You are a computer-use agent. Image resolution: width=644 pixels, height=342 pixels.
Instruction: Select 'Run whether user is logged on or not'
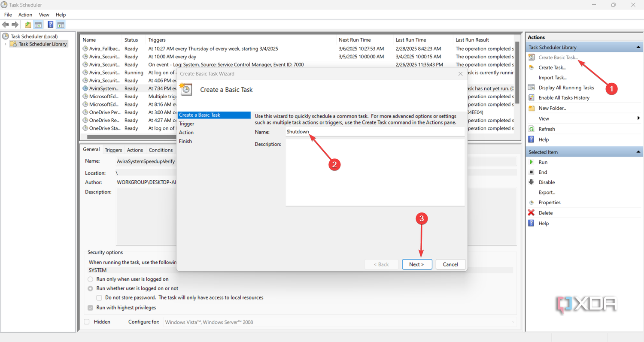91,289
